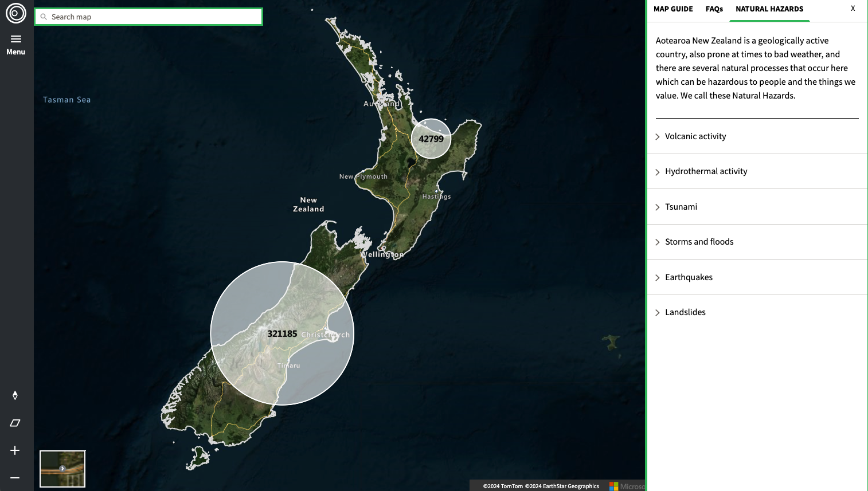
Task: Expand the Storms and floods section
Action: [757, 242]
